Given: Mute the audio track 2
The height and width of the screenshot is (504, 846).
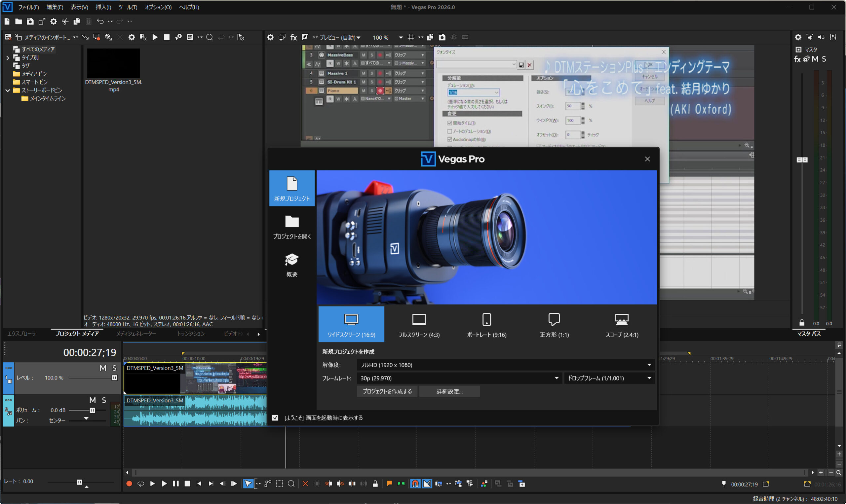Looking at the screenshot, I should pos(93,400).
